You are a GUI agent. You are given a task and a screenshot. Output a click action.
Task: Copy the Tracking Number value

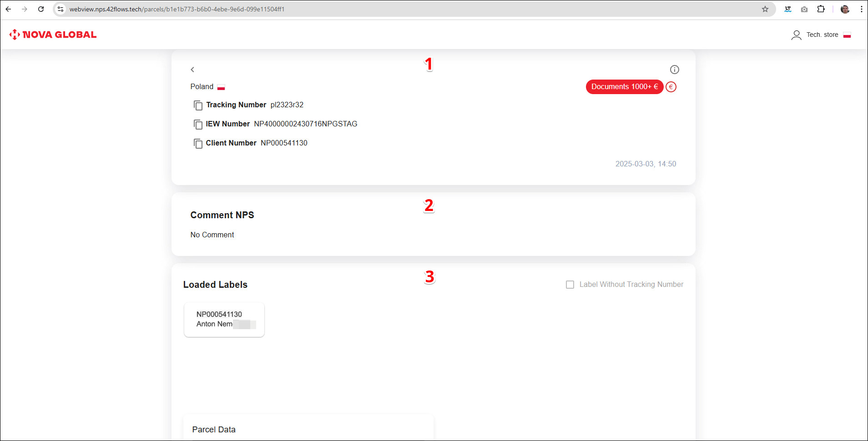click(x=198, y=105)
